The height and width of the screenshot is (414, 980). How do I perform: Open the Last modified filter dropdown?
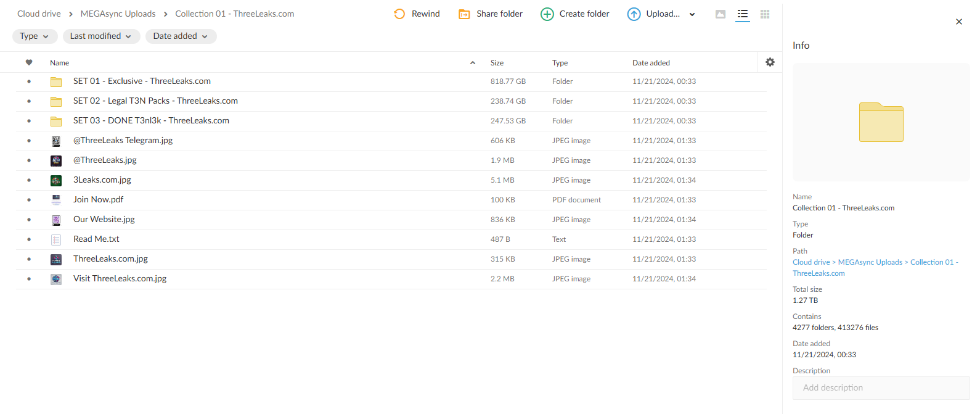[x=101, y=36]
